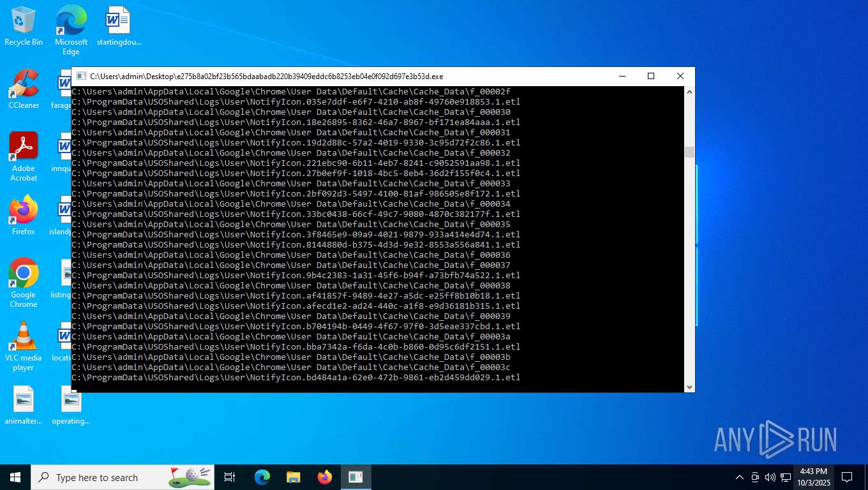Screen dimensions: 868x490
Task: Click the Cache_Data\f_000030 line
Action: 291,112
